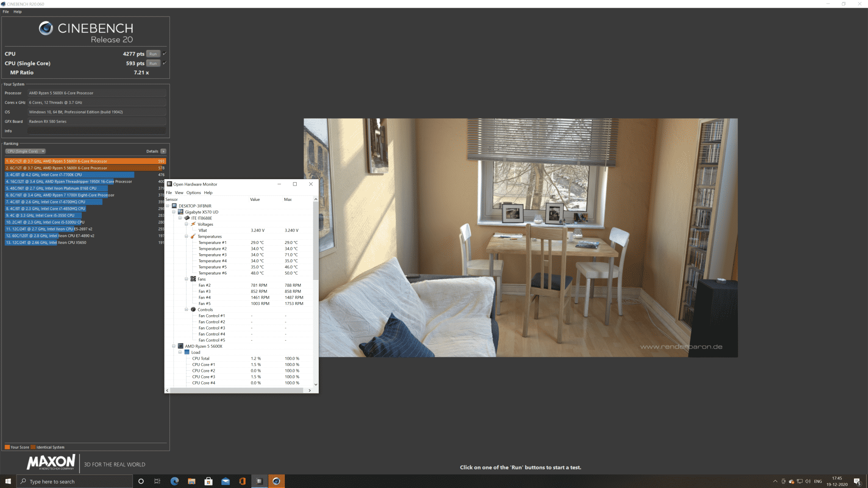The height and width of the screenshot is (488, 868).
Task: Open notification center in system tray
Action: pyautogui.click(x=857, y=481)
